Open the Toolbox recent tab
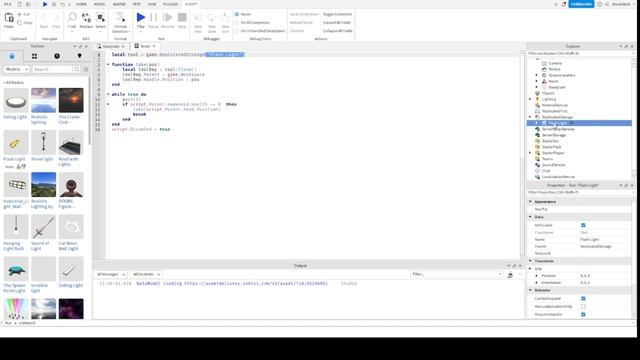 (57, 56)
